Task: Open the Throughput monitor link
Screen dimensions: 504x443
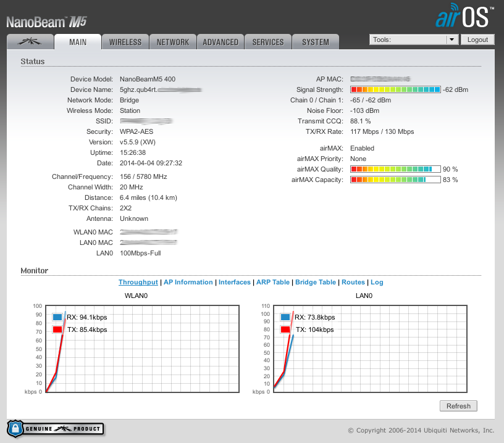Action: pos(138,282)
